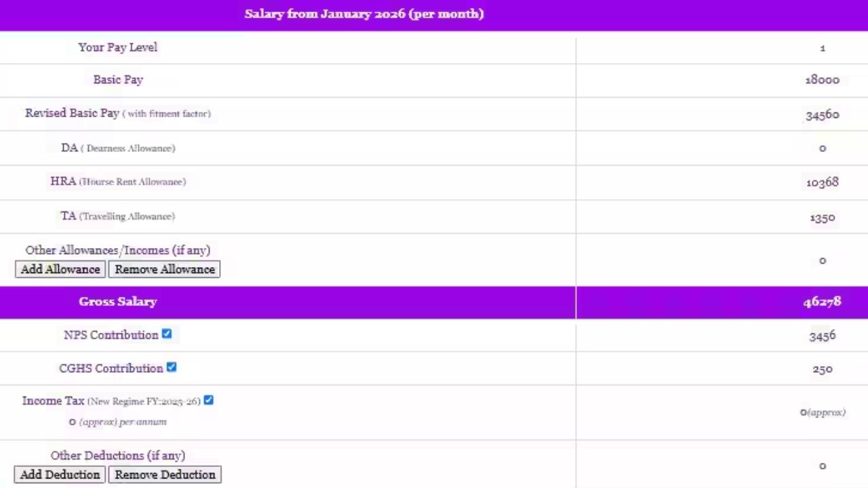Click the Other Allowances amount value

tap(822, 260)
